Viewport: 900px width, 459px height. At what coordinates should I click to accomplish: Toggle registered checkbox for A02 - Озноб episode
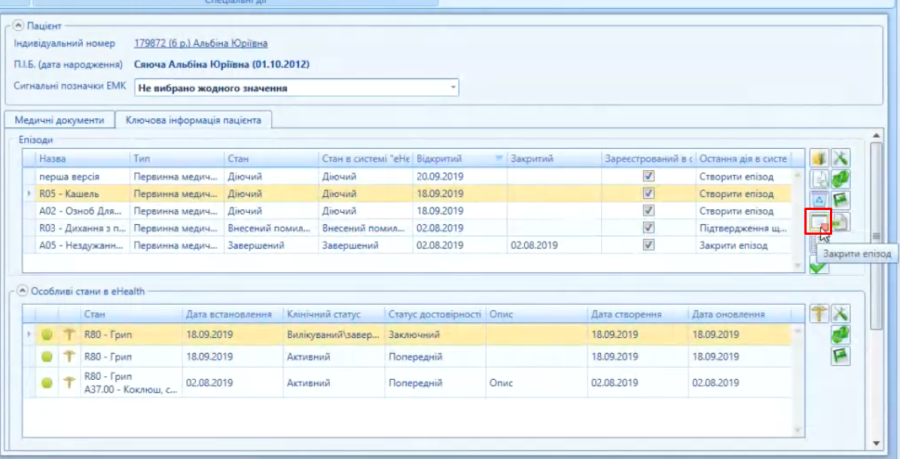[x=649, y=211]
